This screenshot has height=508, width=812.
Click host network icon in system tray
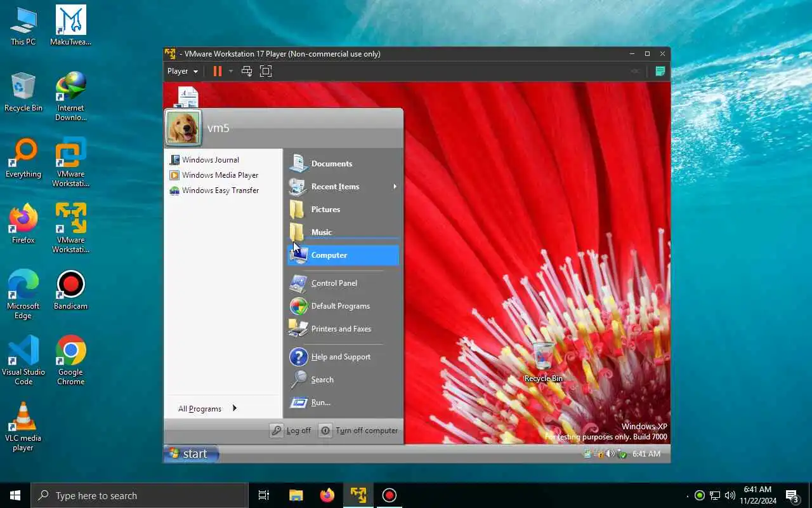715,495
